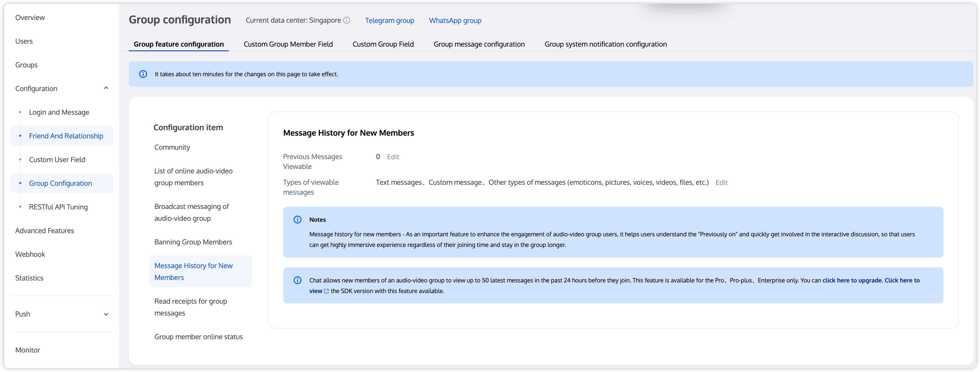Open Custom Group Member Field tab
The image size is (980, 372).
coord(288,44)
